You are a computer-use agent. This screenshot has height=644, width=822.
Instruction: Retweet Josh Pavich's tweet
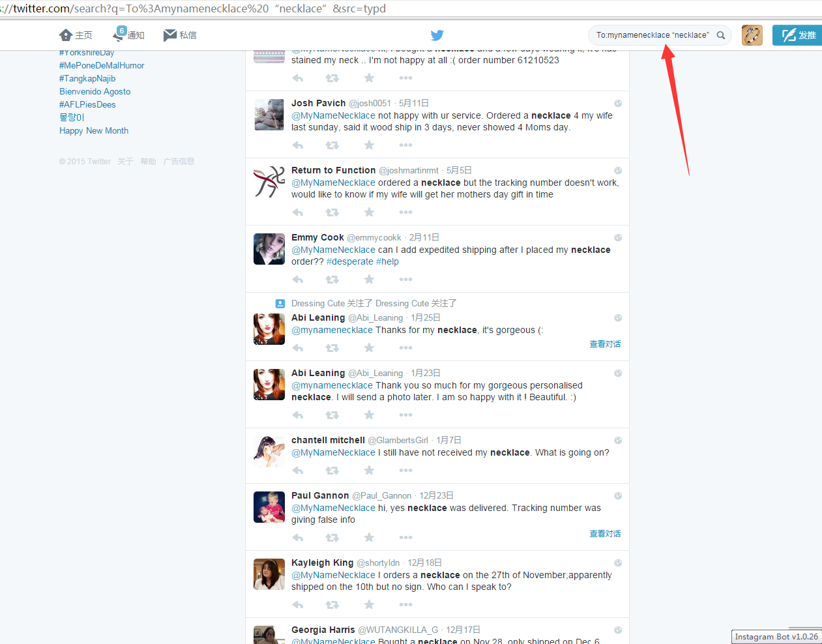coord(332,145)
